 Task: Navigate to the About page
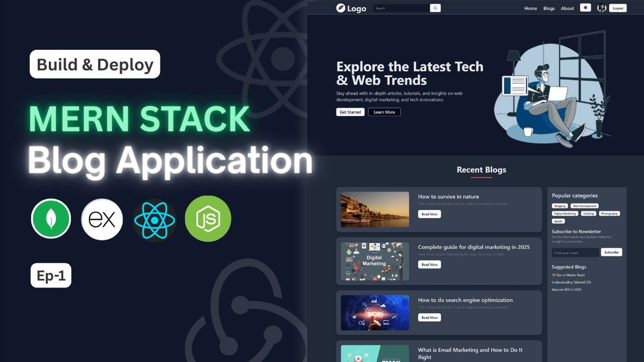(x=567, y=9)
